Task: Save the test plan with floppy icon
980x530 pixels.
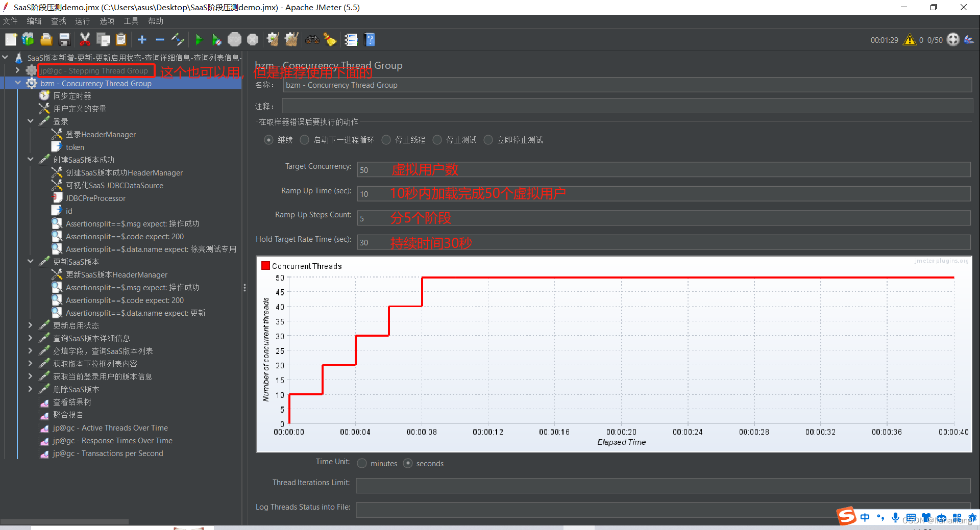Action: (x=64, y=40)
